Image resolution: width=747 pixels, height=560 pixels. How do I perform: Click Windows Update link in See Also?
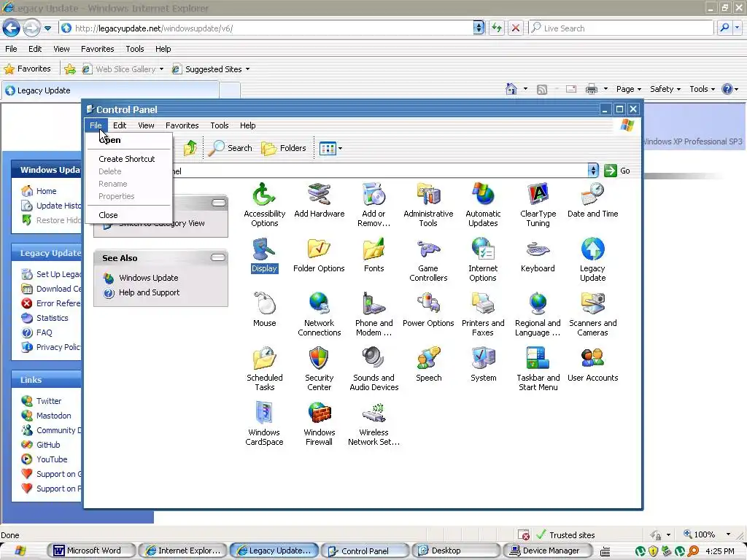click(x=148, y=278)
